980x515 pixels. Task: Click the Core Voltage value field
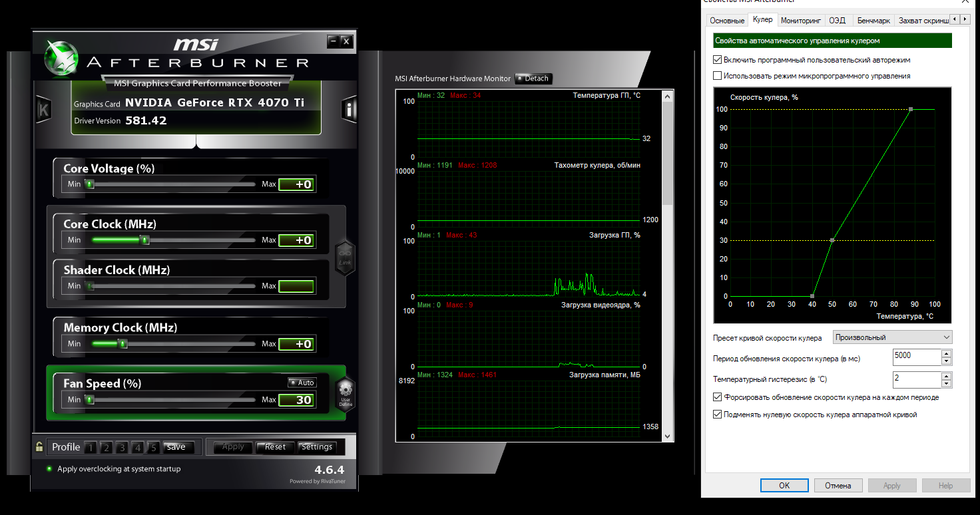tap(296, 184)
